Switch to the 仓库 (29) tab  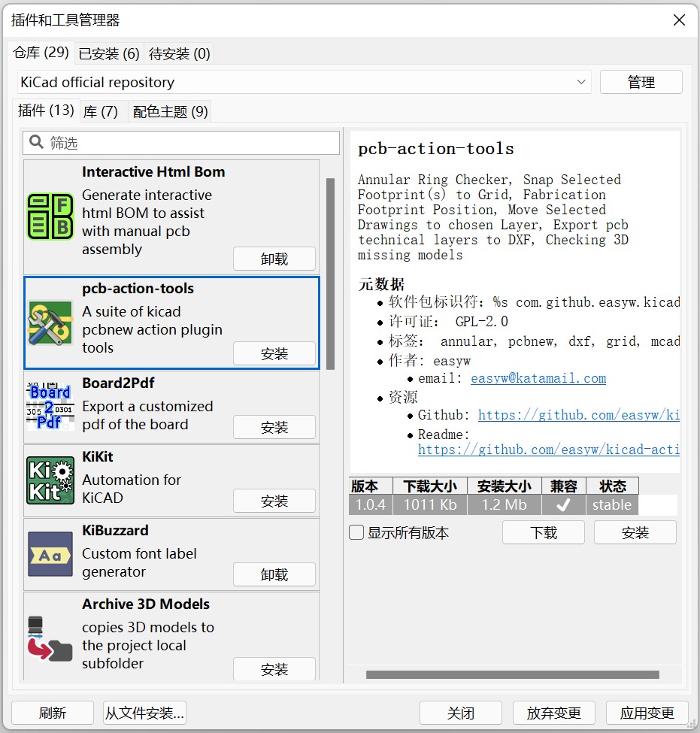41,53
